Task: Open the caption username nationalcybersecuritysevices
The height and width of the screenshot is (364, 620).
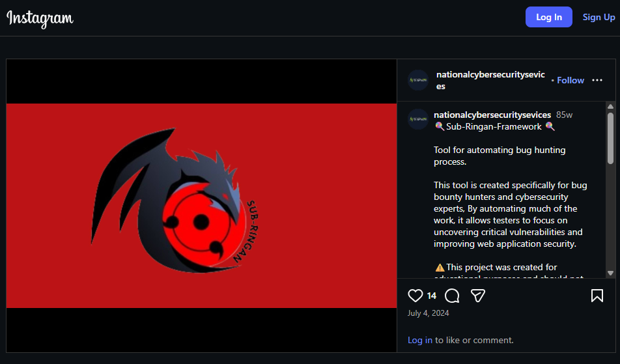Action: click(492, 115)
